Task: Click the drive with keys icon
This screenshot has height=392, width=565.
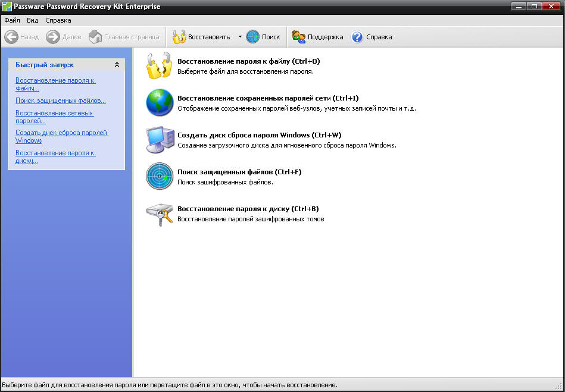Action: (160, 214)
